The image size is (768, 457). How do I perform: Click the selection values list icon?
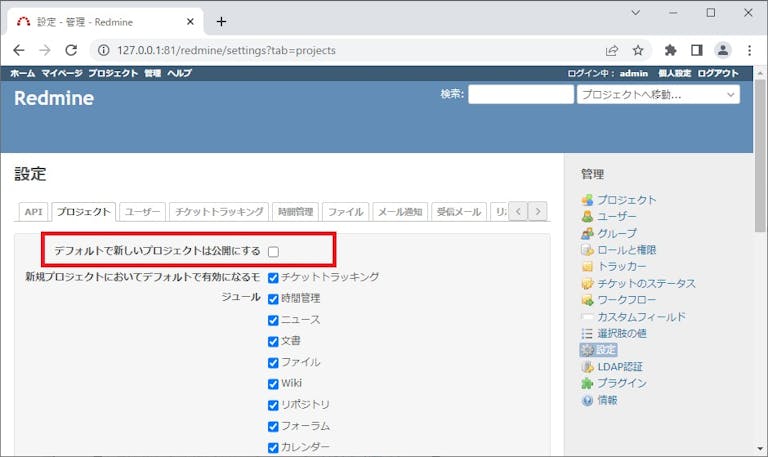(x=587, y=334)
